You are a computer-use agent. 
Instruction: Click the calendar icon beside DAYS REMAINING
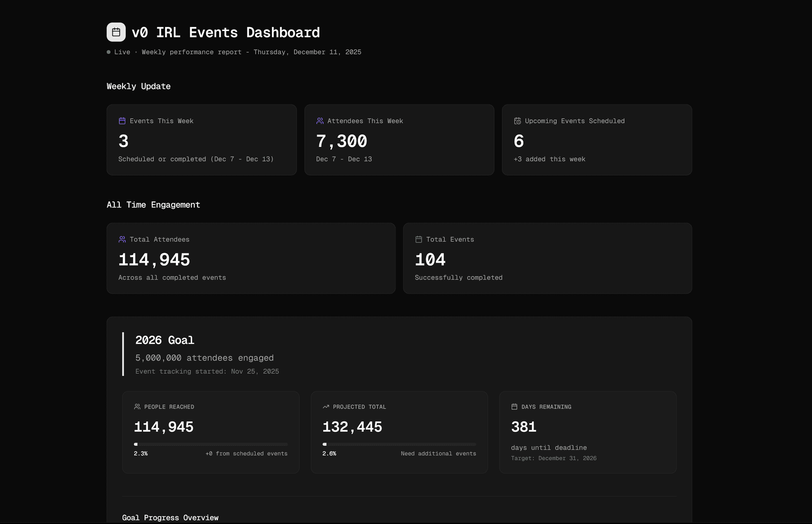514,407
